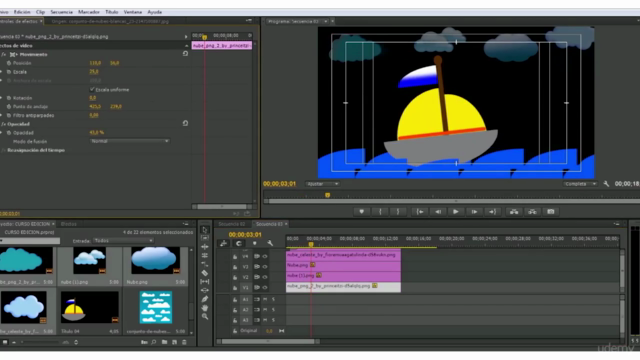Select the Hand tool
The image size is (640, 360).
(205, 307)
